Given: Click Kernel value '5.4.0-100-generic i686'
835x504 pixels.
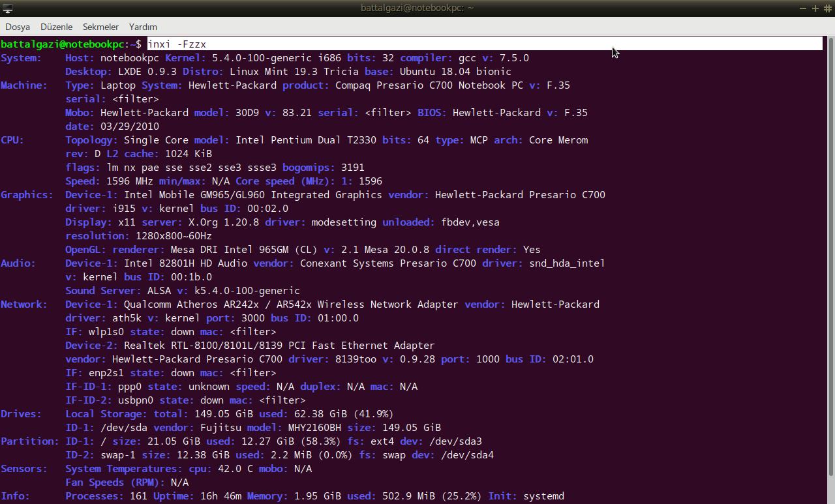Looking at the screenshot, I should pos(277,58).
